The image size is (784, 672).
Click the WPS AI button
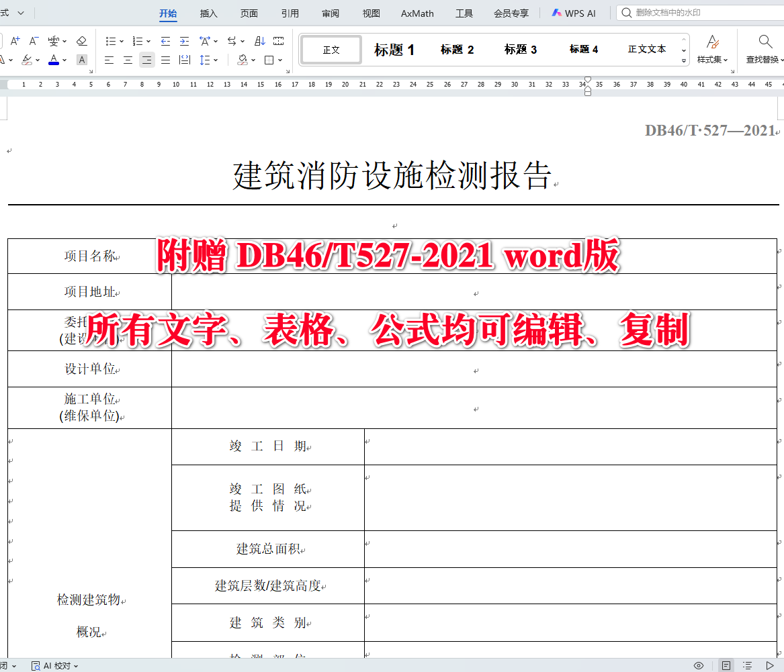pos(573,13)
